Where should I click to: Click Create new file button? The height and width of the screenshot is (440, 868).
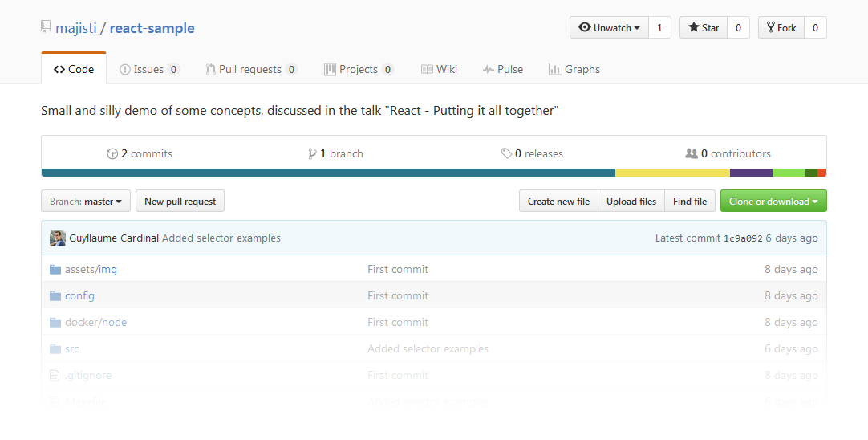(558, 202)
